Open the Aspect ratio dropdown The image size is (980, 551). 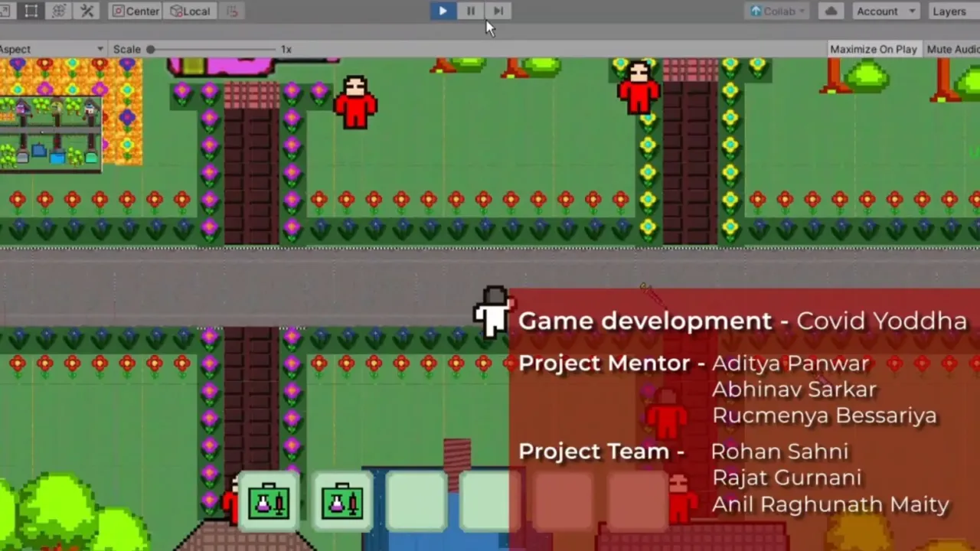52,49
